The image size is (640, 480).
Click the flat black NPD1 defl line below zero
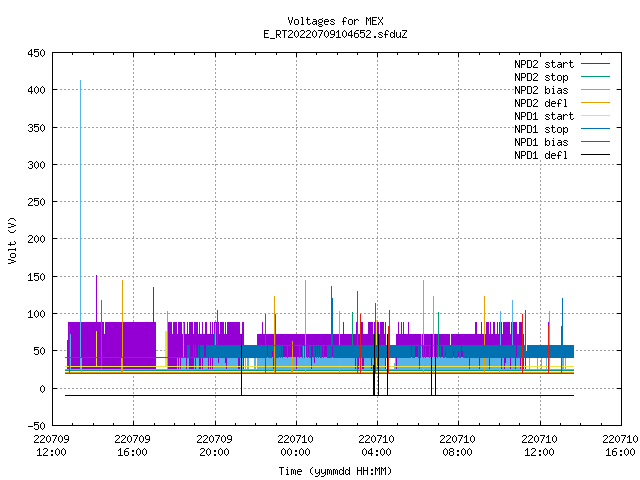tap(319, 396)
